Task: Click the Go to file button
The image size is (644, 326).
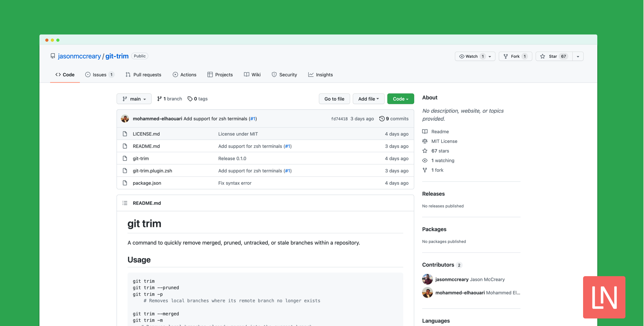Action: (334, 99)
